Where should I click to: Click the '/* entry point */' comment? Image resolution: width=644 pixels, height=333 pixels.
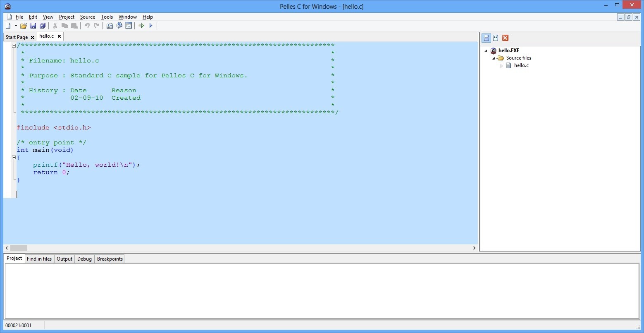click(52, 143)
